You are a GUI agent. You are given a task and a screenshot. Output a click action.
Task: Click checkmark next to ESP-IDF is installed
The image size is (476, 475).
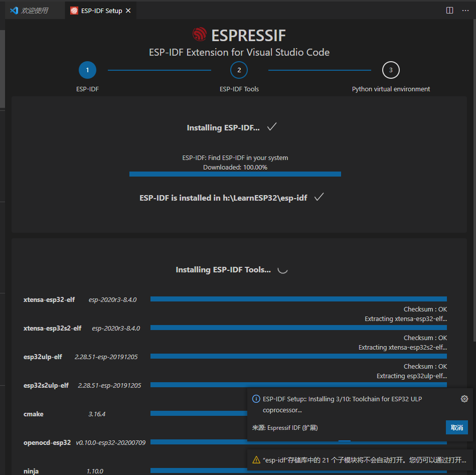[x=319, y=197]
